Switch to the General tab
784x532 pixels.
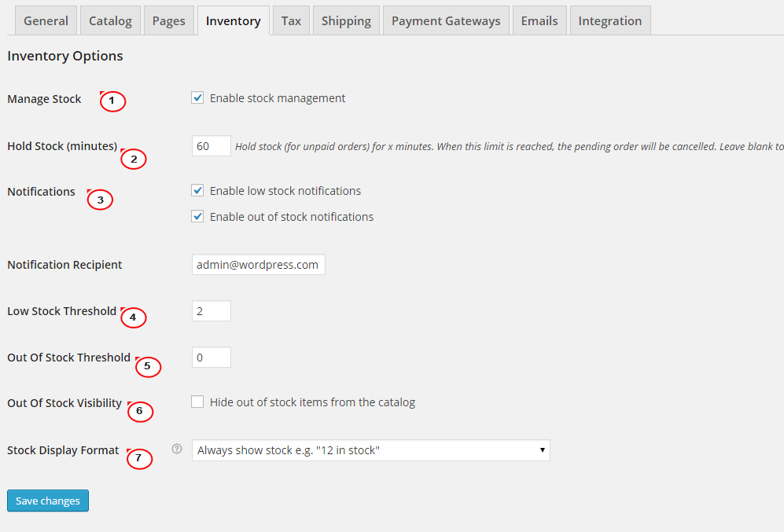click(46, 20)
